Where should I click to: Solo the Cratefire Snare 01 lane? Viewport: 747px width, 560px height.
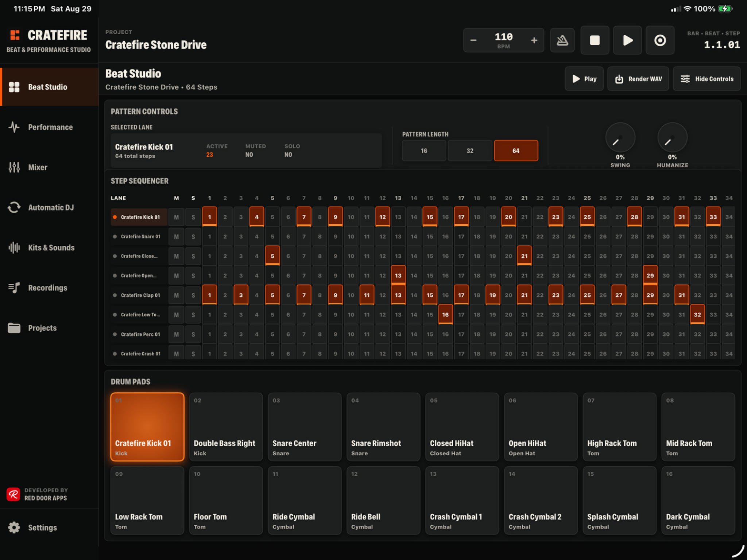(193, 237)
